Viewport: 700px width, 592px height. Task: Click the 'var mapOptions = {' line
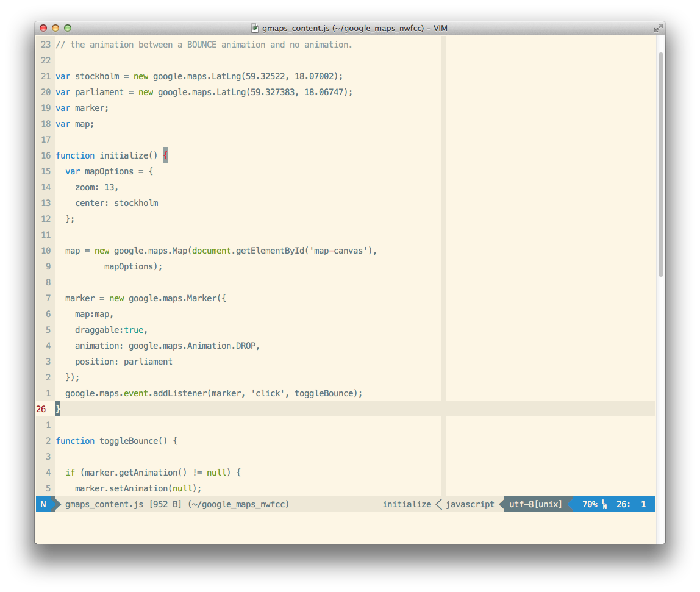tap(109, 171)
